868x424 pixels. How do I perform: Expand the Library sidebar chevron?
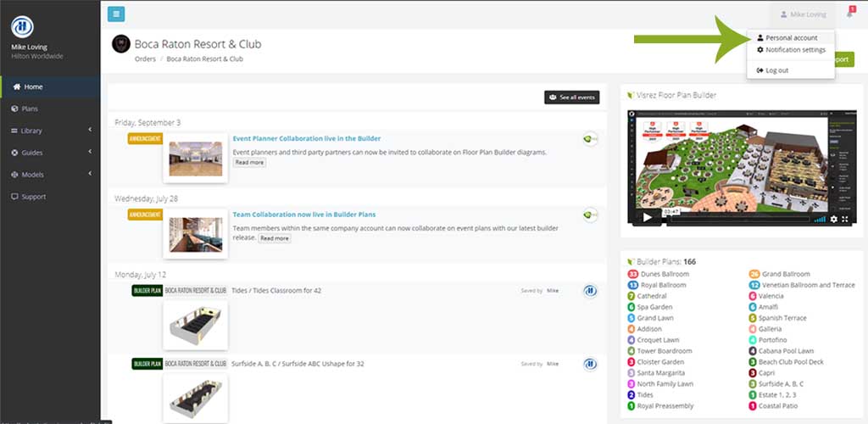pyautogui.click(x=90, y=130)
